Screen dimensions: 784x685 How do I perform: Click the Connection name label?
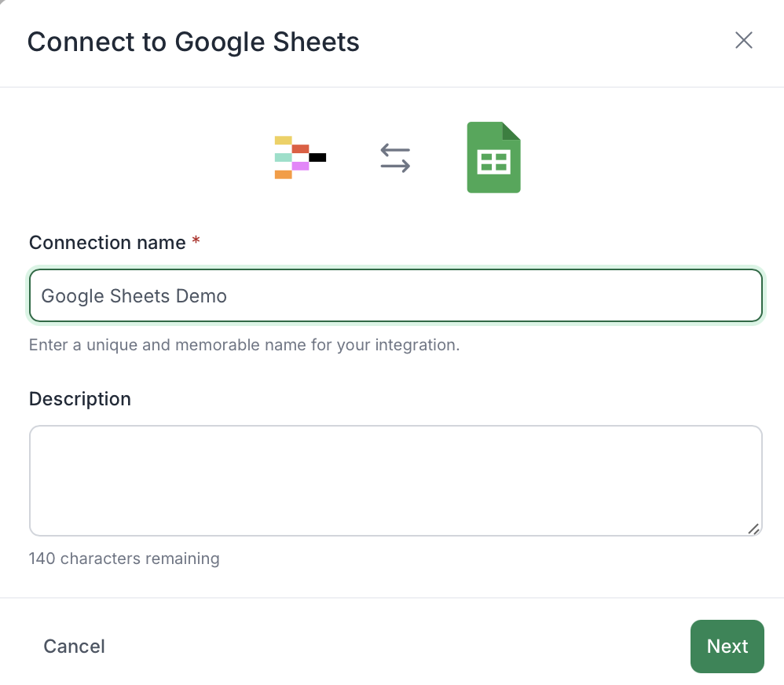point(107,243)
